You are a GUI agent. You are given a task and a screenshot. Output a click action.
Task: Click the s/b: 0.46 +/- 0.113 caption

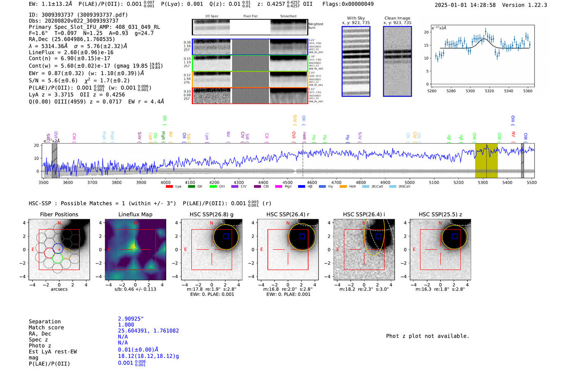point(135,289)
